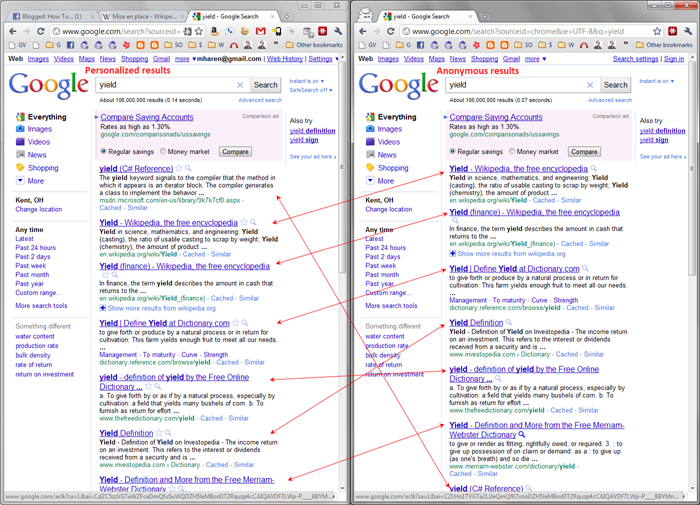The image size is (700, 505).
Task: Star the yield (C# Reference) result in left window
Action: click(x=179, y=168)
